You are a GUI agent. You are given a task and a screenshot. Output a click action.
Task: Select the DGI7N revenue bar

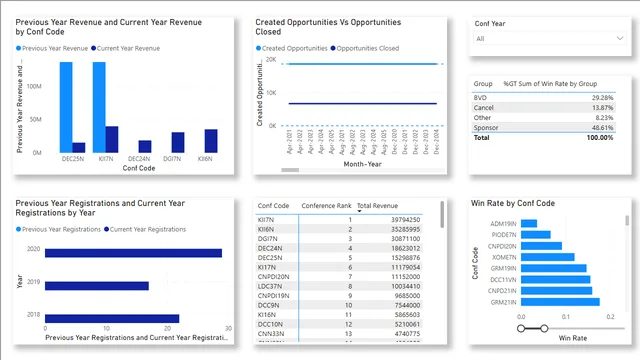[x=178, y=142]
